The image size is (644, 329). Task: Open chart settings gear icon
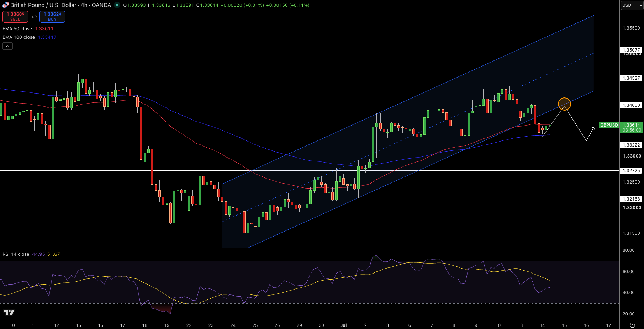pyautogui.click(x=632, y=325)
